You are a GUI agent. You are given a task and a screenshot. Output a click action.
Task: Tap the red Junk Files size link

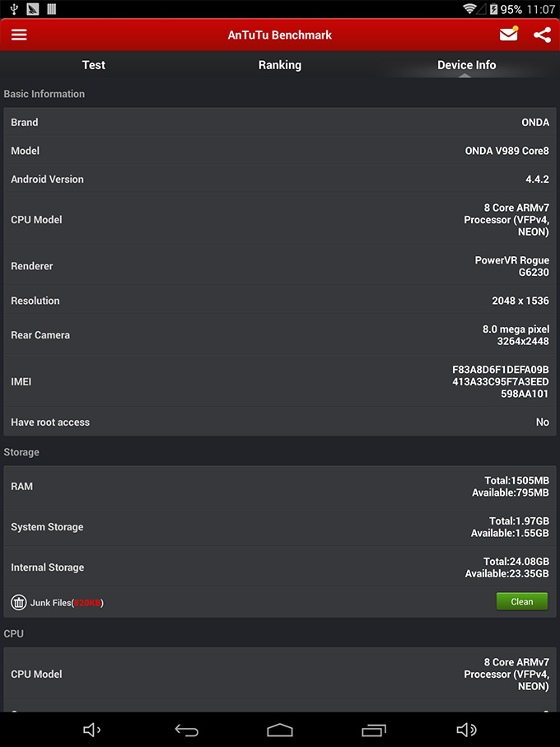click(x=86, y=602)
